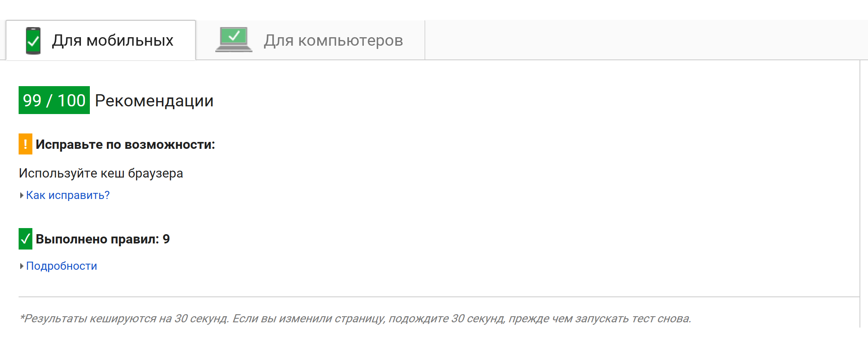
Task: Click the green checkmark icon beside passed rules
Action: tap(25, 239)
